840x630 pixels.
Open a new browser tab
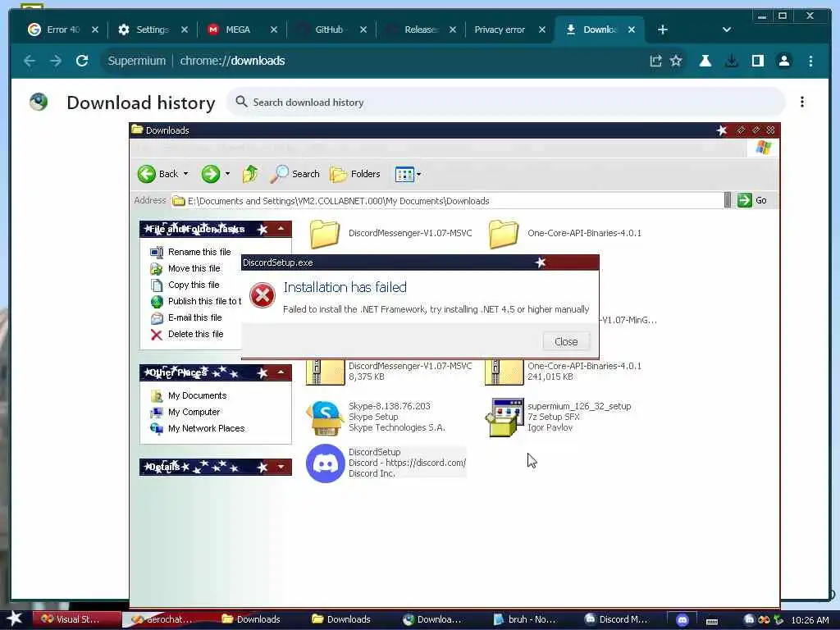tap(663, 30)
